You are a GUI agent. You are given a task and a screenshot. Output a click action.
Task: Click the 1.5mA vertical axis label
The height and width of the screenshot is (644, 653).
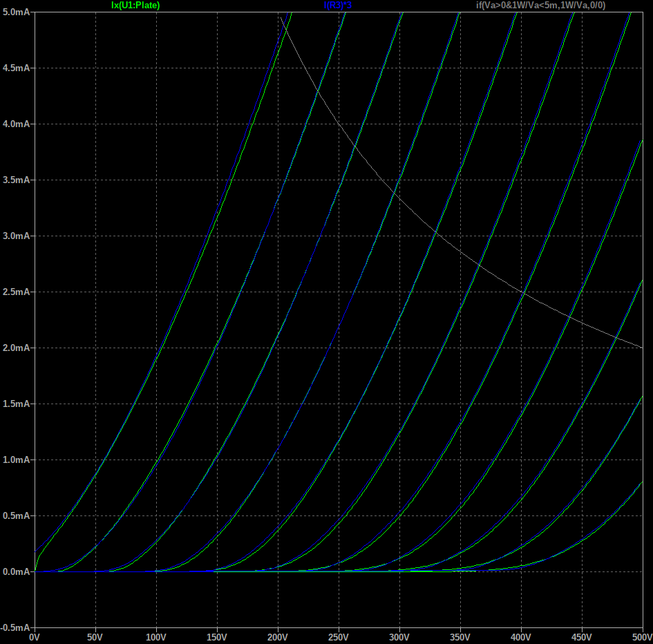[x=17, y=404]
